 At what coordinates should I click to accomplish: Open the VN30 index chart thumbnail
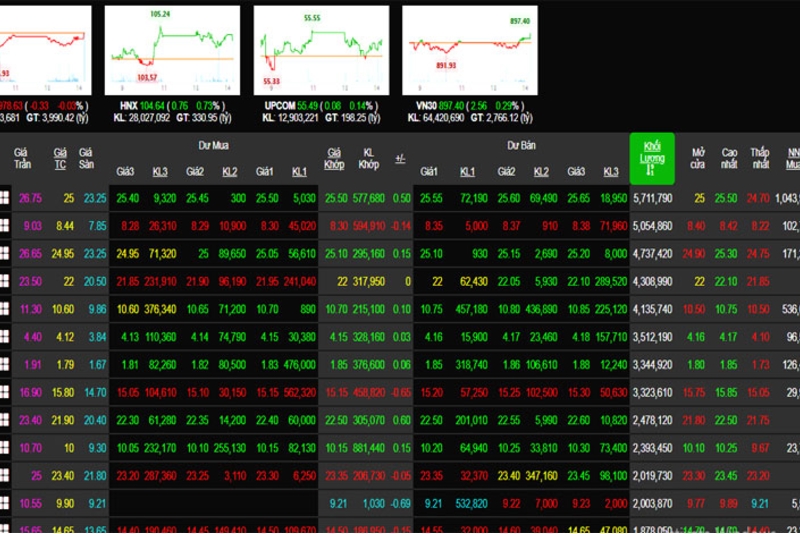pyautogui.click(x=470, y=50)
